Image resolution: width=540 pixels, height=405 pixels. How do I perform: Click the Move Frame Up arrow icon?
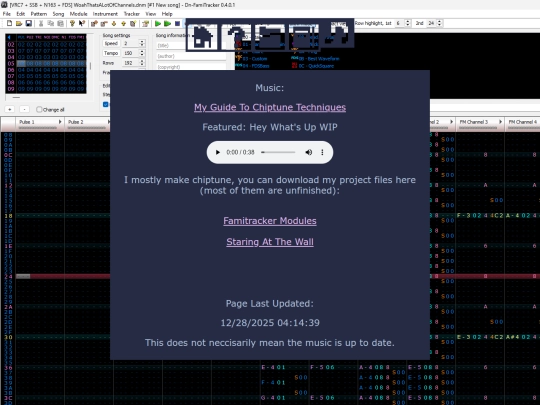pyautogui.click(x=123, y=23)
